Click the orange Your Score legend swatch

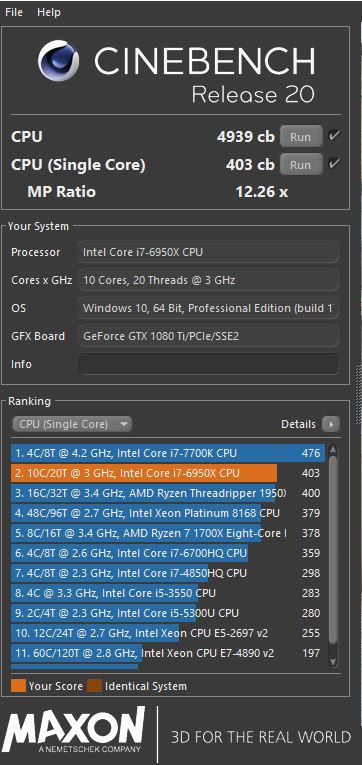pyautogui.click(x=18, y=686)
